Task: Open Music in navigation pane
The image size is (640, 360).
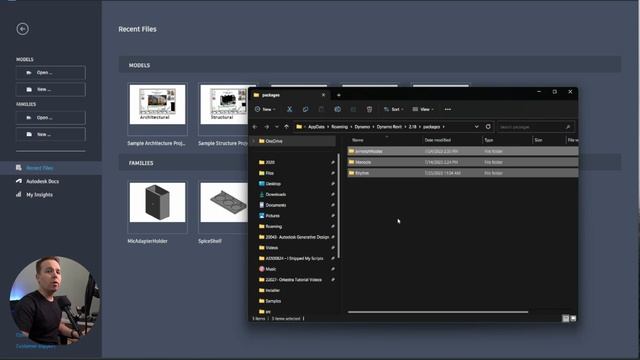Action: click(271, 269)
